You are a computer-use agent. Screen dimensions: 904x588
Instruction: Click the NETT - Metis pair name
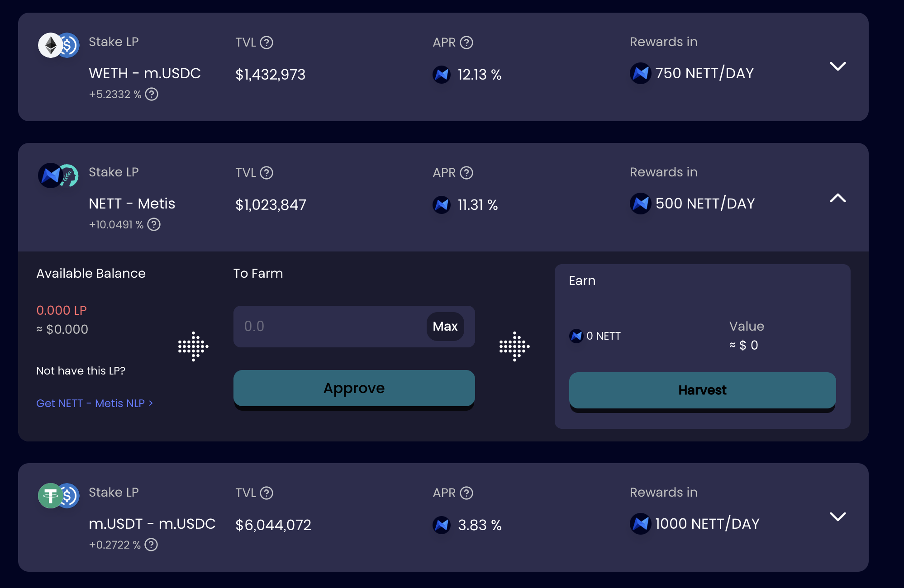pos(132,204)
